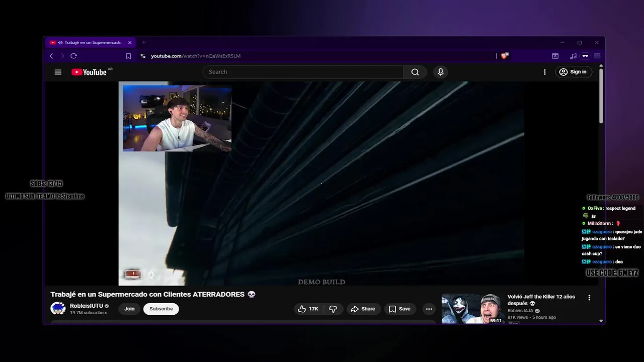This screenshot has width=644, height=362.
Task: Focus the YouTube Search field
Action: pos(303,72)
